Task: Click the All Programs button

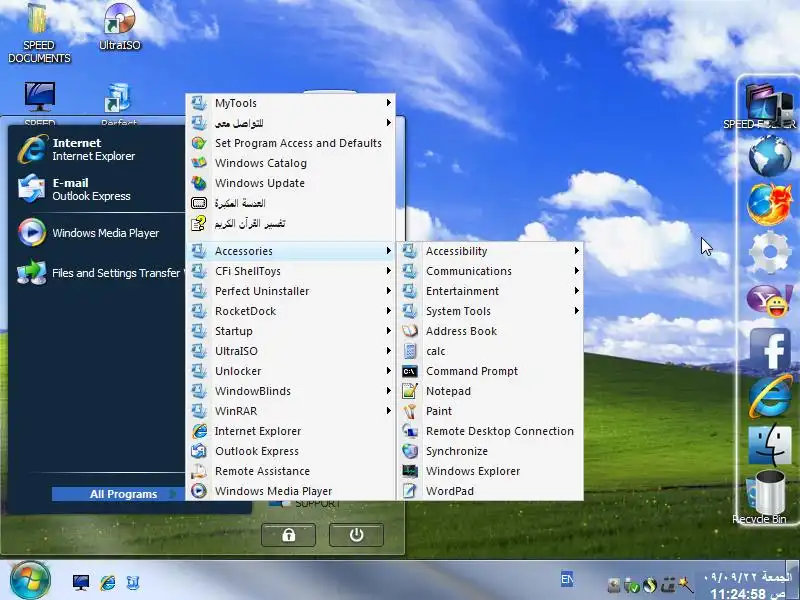Action: point(117,494)
